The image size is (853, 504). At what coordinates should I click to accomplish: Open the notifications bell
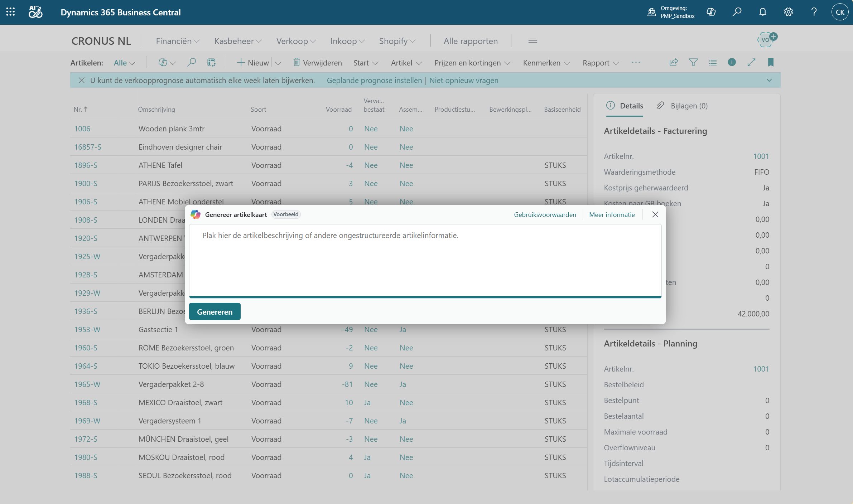(762, 12)
